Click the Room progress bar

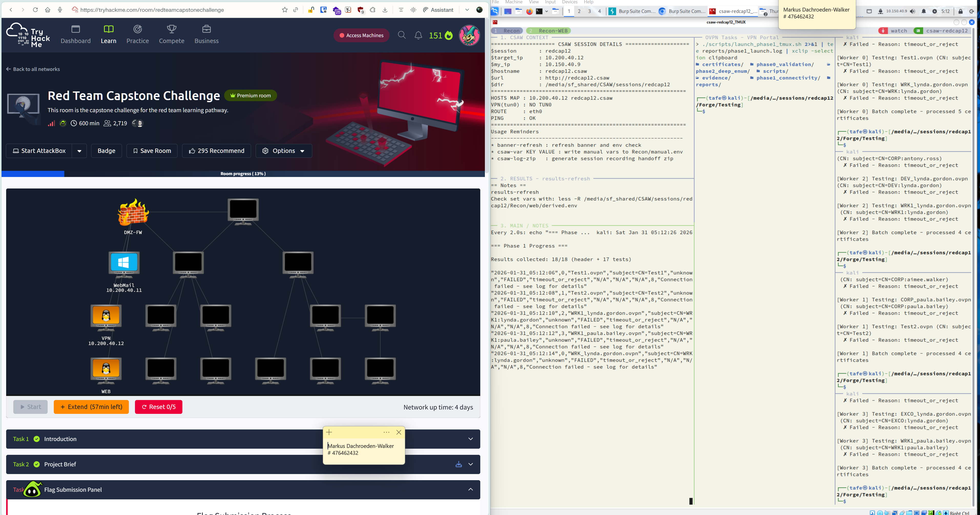click(x=243, y=174)
